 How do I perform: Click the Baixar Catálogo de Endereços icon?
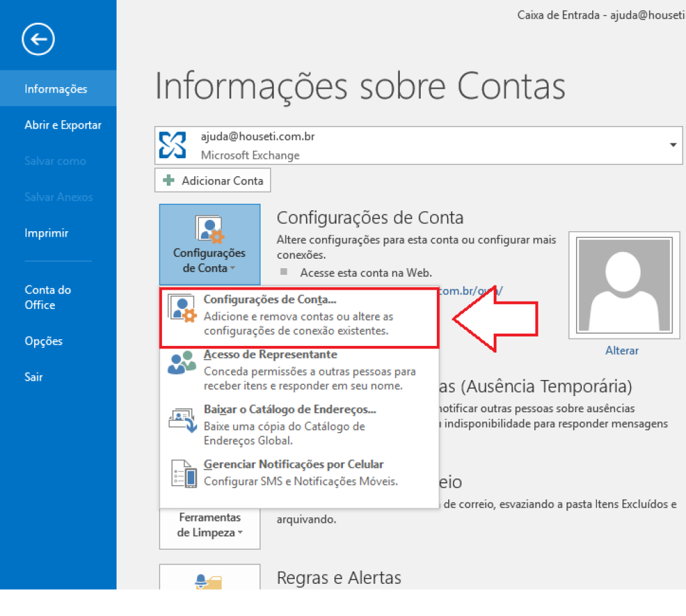tap(182, 420)
